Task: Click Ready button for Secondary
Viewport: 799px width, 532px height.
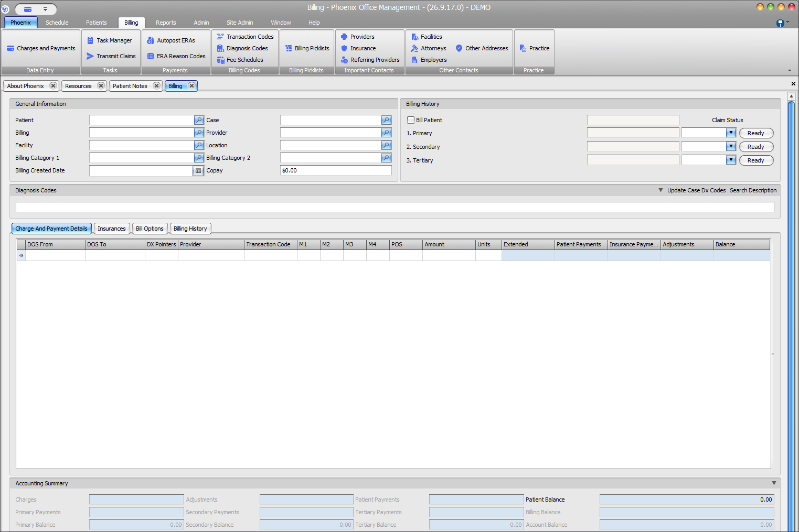Action: [756, 147]
